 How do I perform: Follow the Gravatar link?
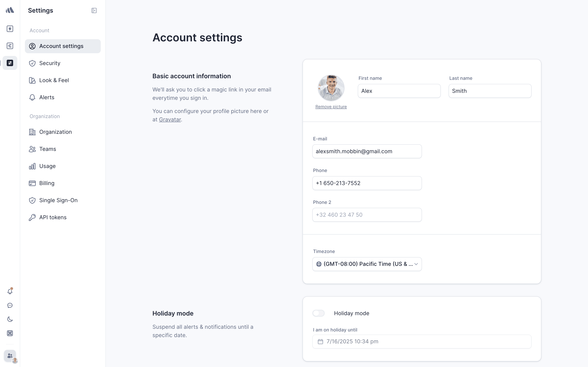170,120
